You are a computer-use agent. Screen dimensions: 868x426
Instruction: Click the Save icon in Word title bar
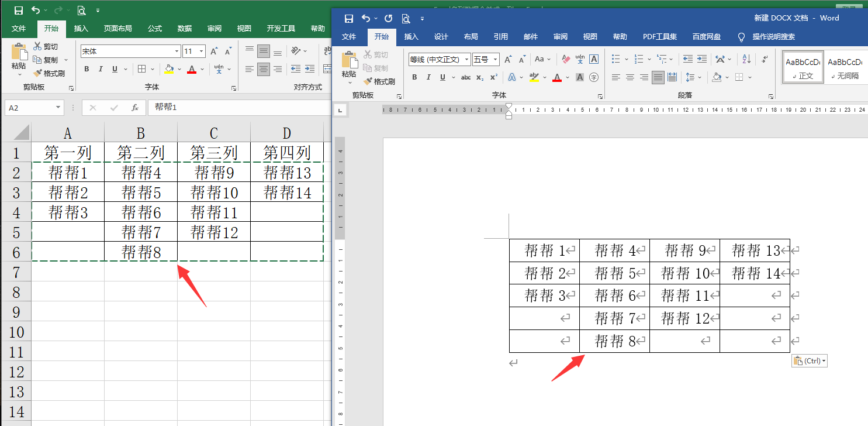[x=349, y=18]
